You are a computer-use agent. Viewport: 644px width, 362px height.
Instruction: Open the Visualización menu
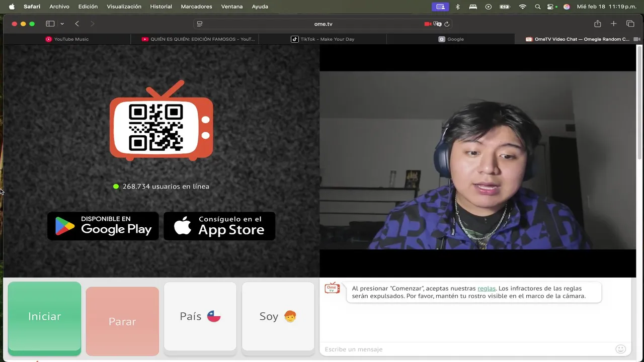[124, 7]
